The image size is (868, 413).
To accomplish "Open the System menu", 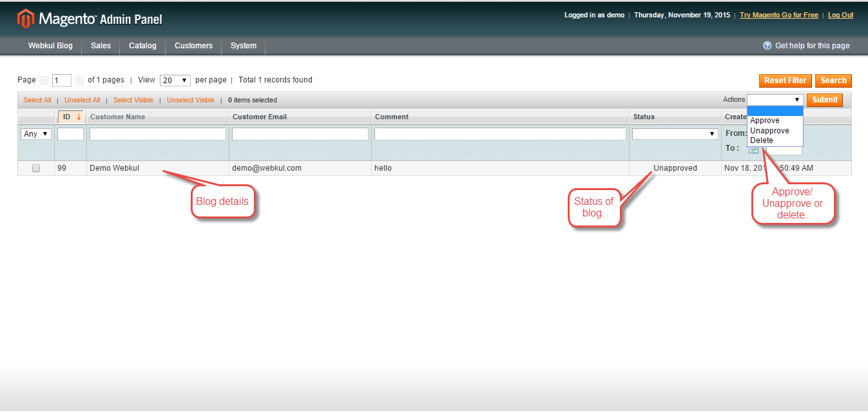I will click(244, 46).
